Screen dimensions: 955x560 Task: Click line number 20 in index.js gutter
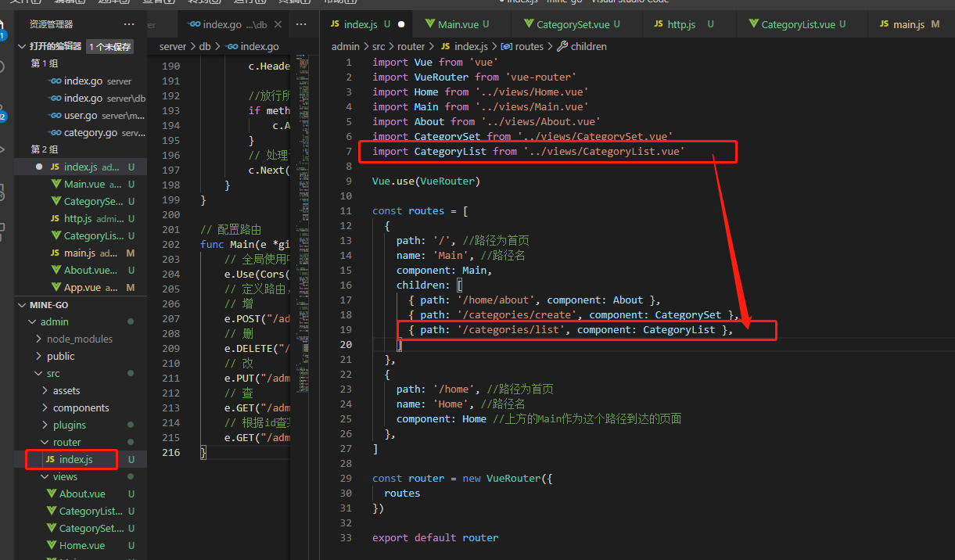[x=346, y=345]
